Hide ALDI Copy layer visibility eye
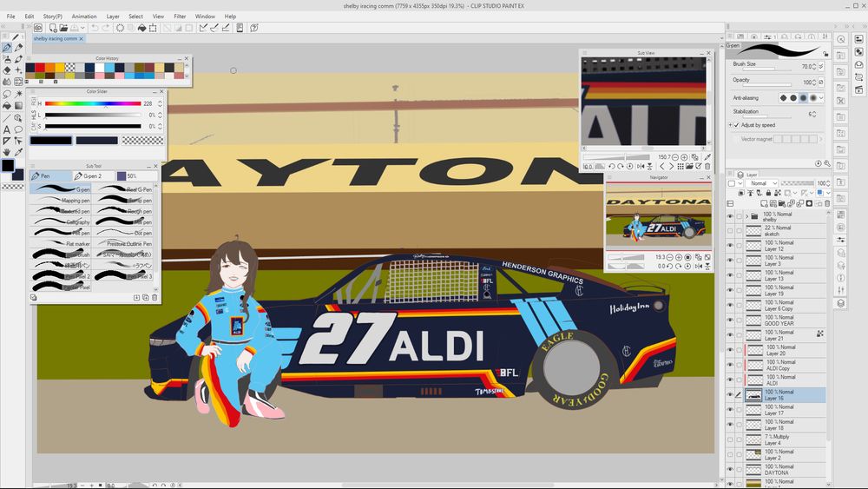The image size is (868, 489). pos(730,366)
